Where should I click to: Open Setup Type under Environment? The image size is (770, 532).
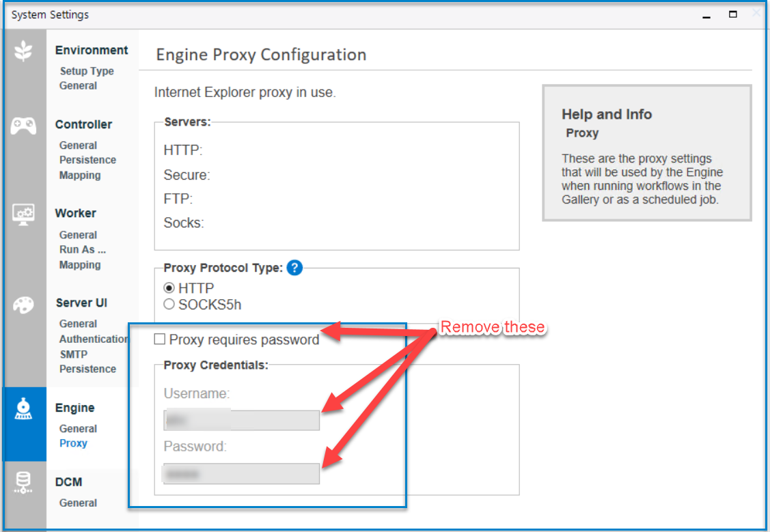87,71
